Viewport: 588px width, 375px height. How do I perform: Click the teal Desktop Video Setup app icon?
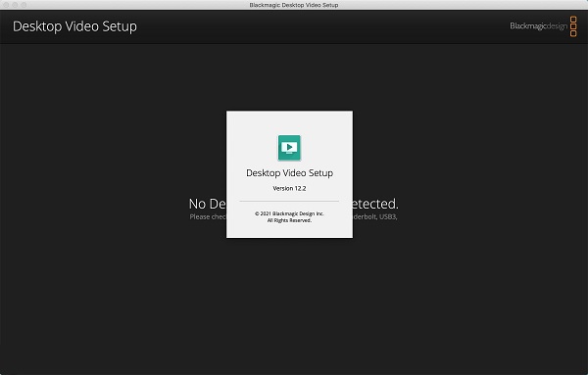pyautogui.click(x=289, y=148)
